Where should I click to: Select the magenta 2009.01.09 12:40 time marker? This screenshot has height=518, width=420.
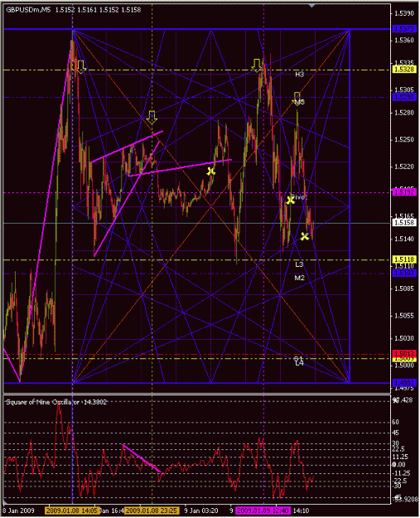coord(263,511)
